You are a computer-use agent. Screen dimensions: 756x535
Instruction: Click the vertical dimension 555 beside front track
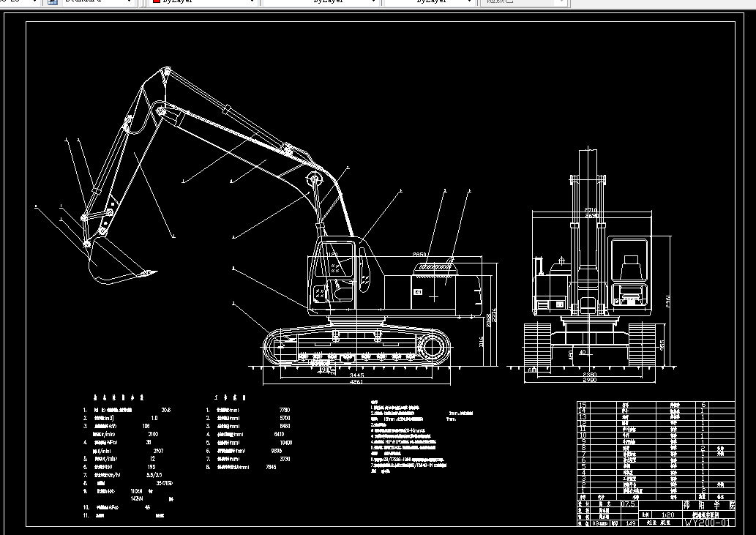point(662,345)
